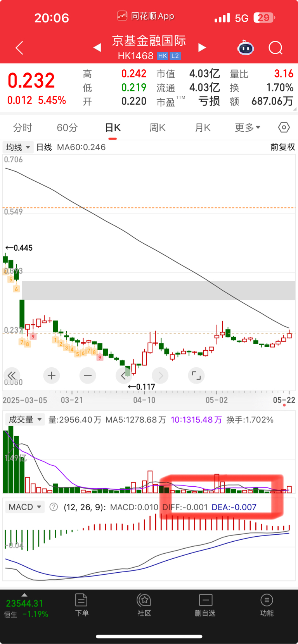
Task: Zoom out chart with minus button
Action: (x=88, y=375)
